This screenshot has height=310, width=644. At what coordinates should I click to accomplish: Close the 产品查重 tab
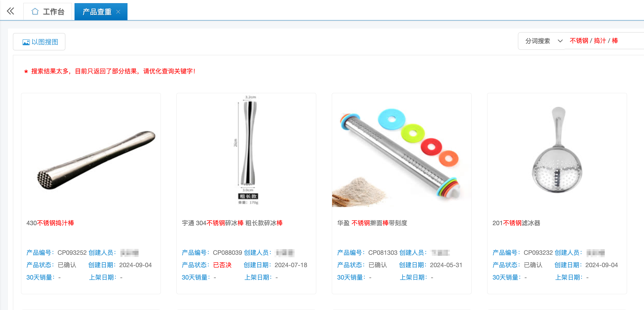click(x=118, y=12)
